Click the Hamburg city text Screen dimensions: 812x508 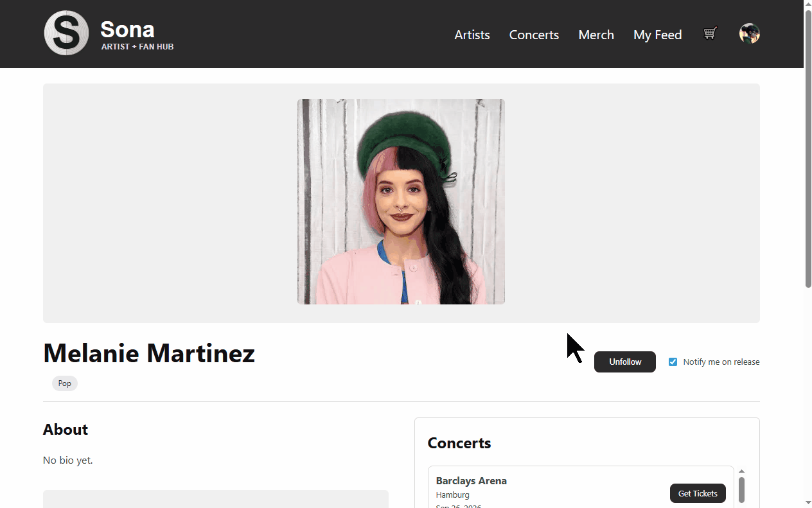click(x=452, y=495)
